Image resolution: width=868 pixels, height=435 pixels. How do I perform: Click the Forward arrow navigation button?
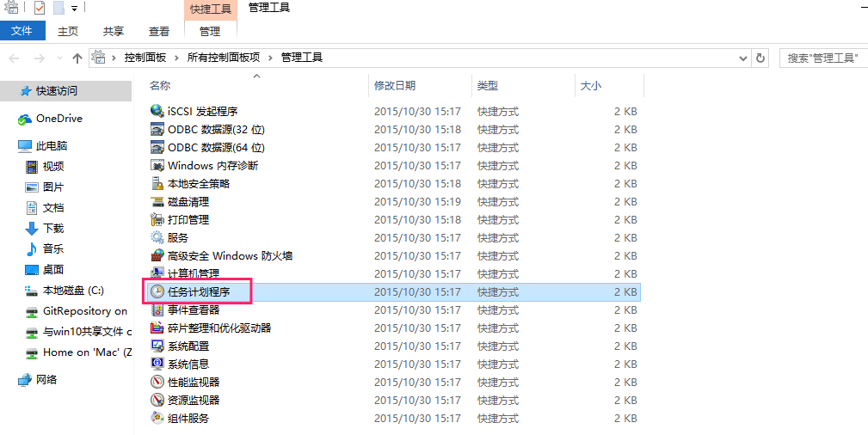[x=40, y=58]
